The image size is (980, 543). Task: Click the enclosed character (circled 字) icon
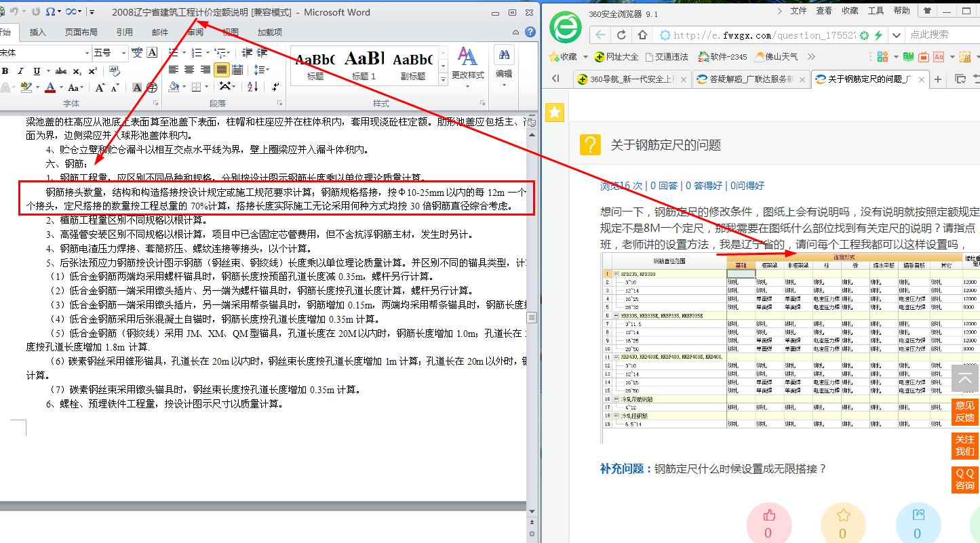(152, 87)
